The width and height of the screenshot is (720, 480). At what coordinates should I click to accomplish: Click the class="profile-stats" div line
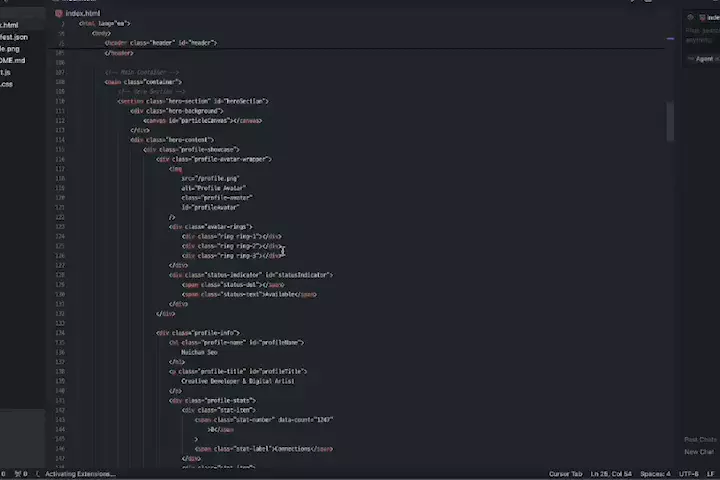coord(212,400)
